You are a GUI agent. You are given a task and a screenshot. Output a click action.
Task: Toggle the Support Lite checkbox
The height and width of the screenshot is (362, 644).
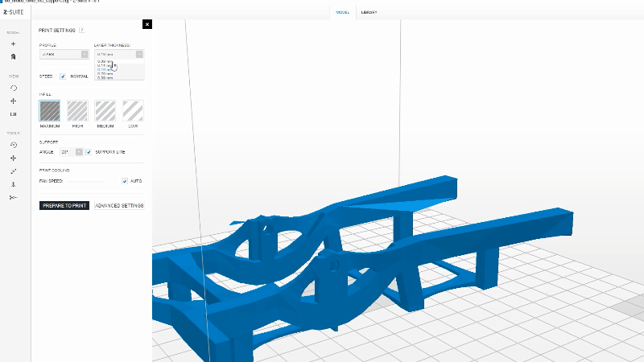pos(89,151)
